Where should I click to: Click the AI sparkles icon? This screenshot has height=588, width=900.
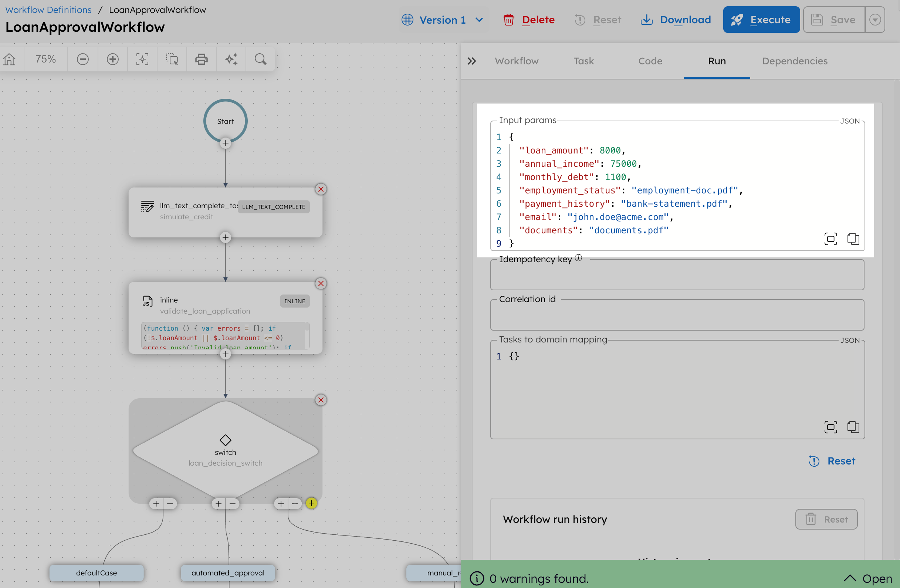coord(231,60)
